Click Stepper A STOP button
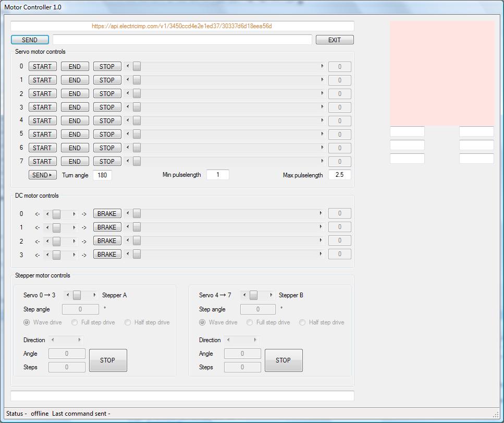504x423 pixels. coord(108,360)
